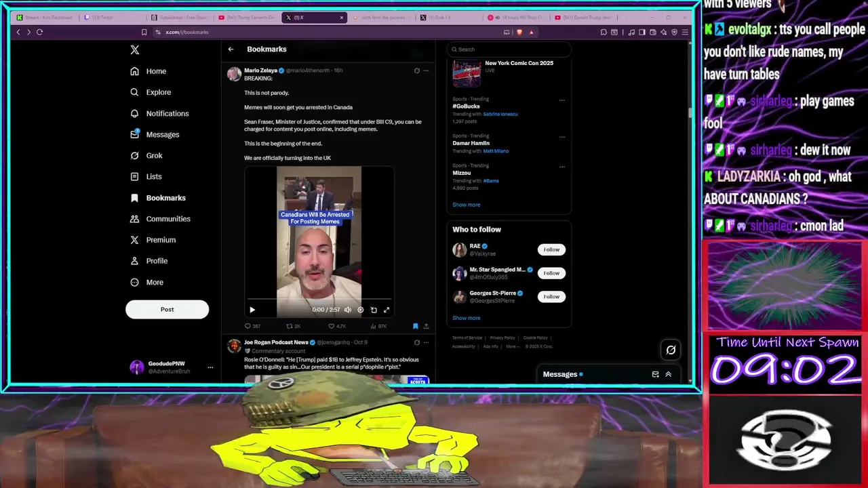Toggle picture-in-picture on the video
868x488 pixels.
[x=374, y=310]
